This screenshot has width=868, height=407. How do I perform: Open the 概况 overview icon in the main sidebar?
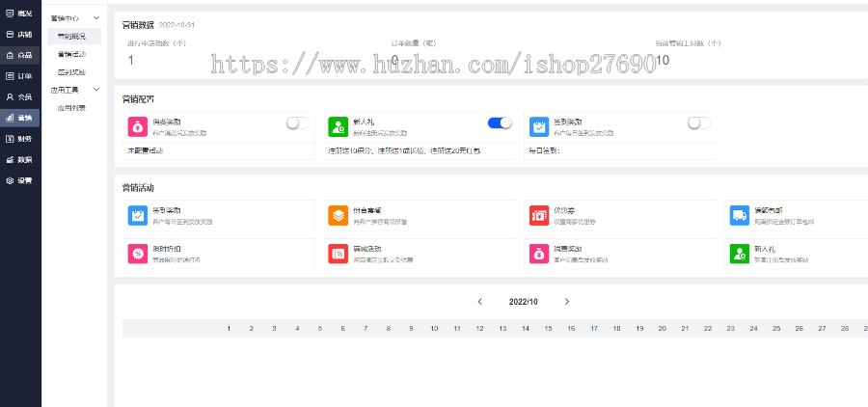(x=10, y=14)
